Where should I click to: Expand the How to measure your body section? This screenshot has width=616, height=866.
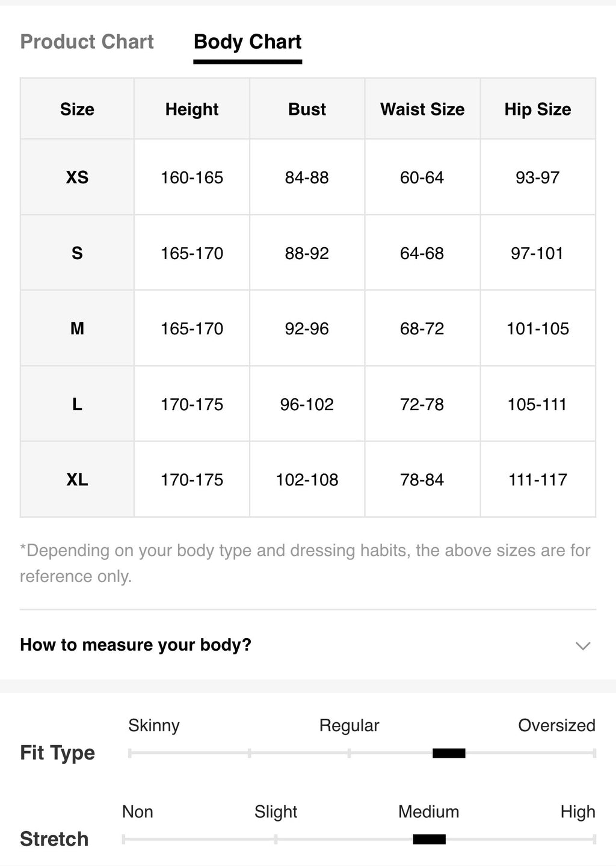coord(308,645)
